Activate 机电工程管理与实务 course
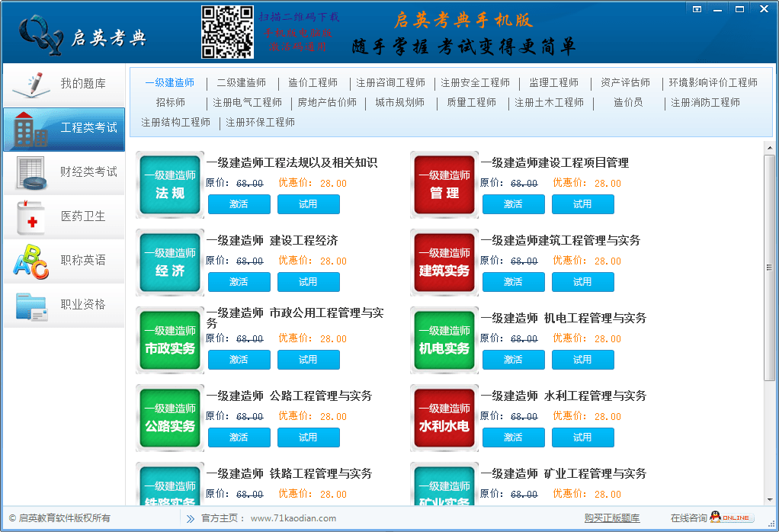The width and height of the screenshot is (779, 532). [x=513, y=360]
